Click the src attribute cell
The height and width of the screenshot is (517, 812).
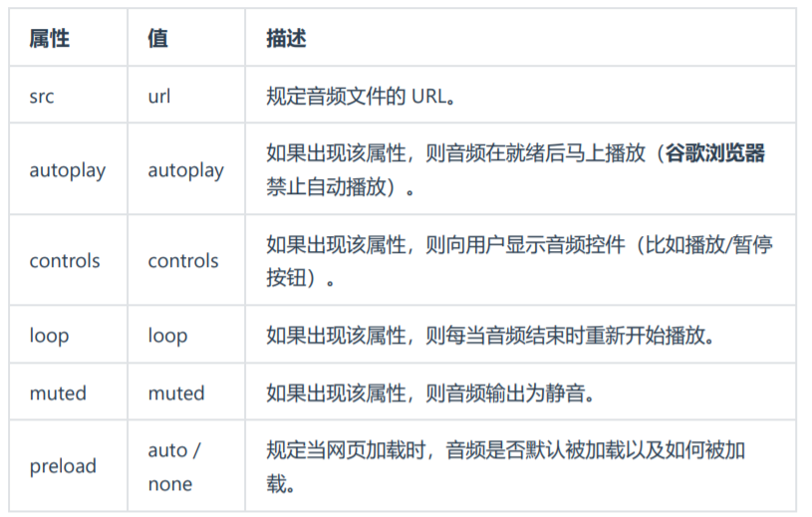click(43, 97)
